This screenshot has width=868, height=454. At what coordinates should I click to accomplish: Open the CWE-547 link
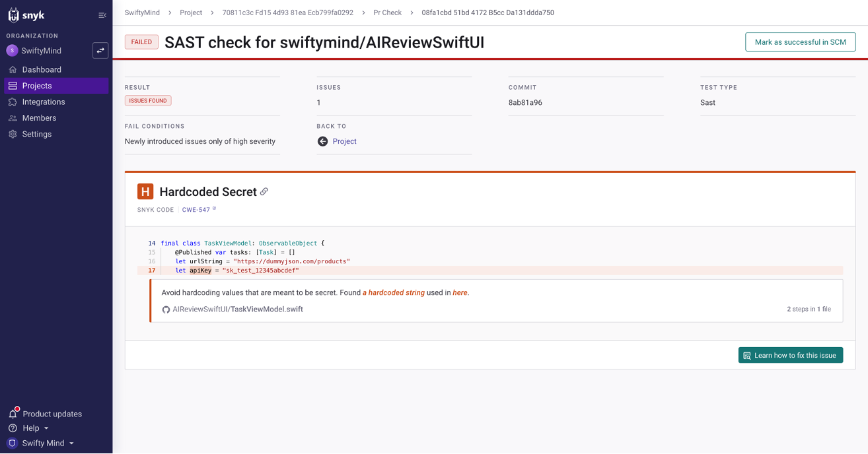(x=199, y=210)
